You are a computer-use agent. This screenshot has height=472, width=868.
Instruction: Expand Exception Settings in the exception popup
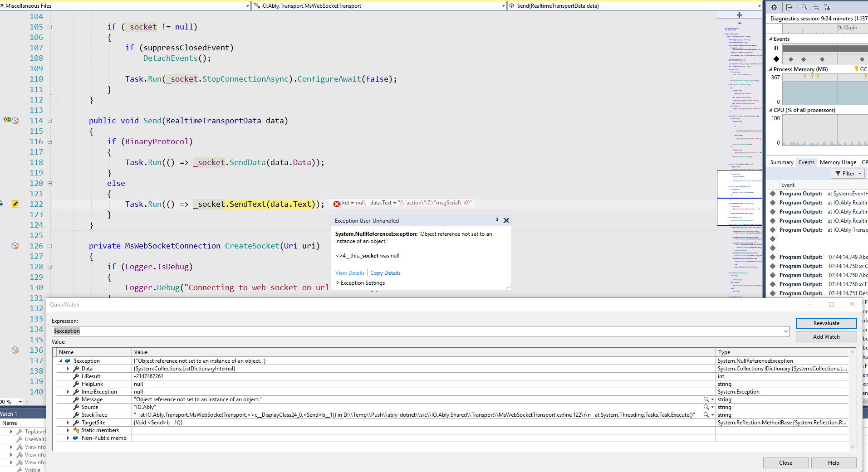coord(338,282)
